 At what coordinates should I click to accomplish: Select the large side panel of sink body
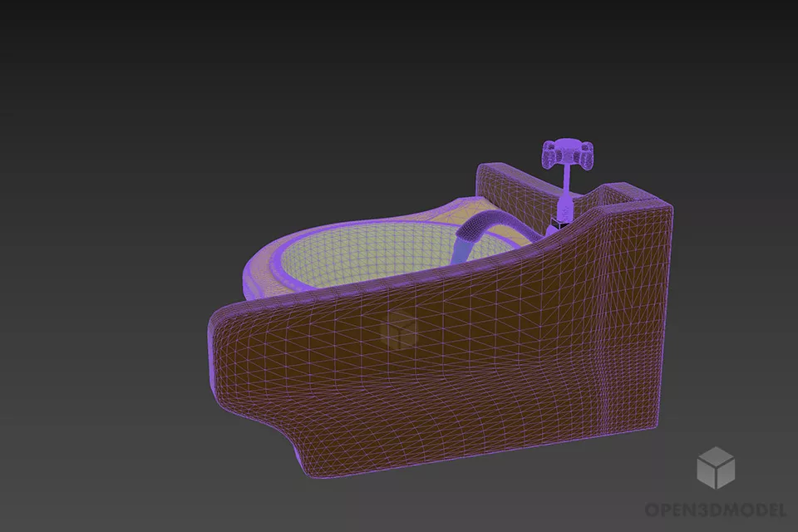click(441, 340)
